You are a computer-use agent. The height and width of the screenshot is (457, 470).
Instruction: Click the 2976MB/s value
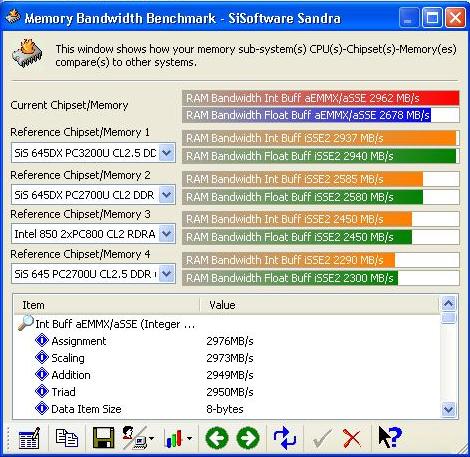230,341
